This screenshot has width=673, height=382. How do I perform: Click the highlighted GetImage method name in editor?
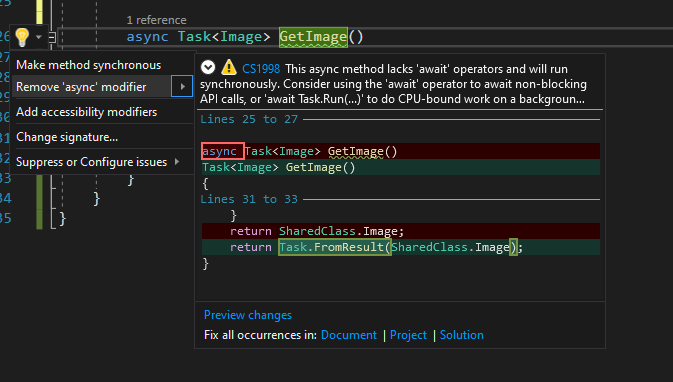tap(313, 37)
